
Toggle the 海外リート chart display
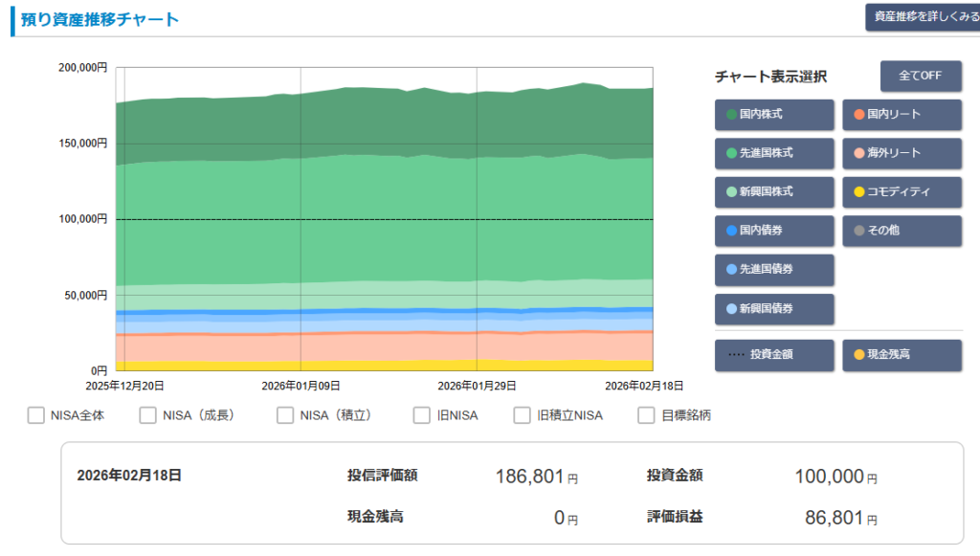point(901,153)
